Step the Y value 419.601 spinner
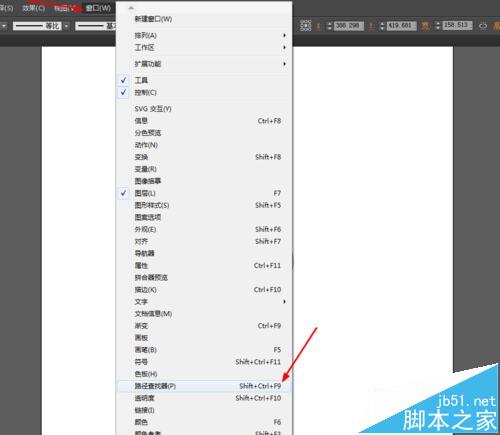 [382, 26]
